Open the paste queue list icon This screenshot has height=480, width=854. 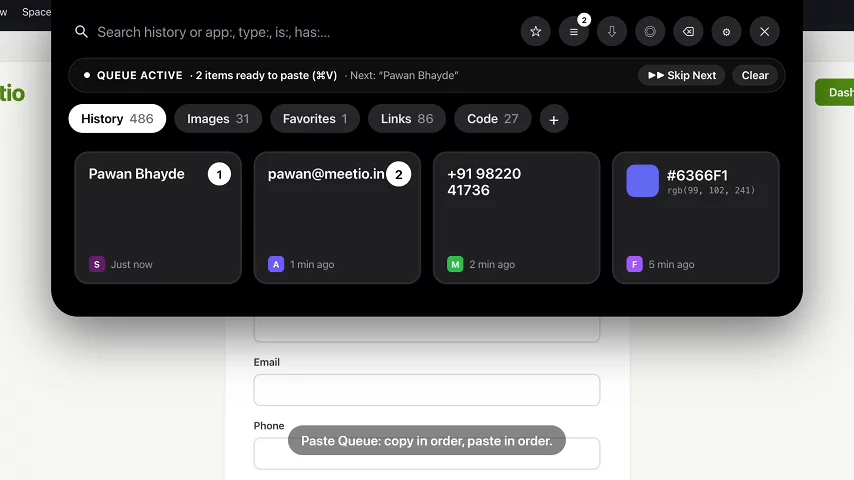574,32
